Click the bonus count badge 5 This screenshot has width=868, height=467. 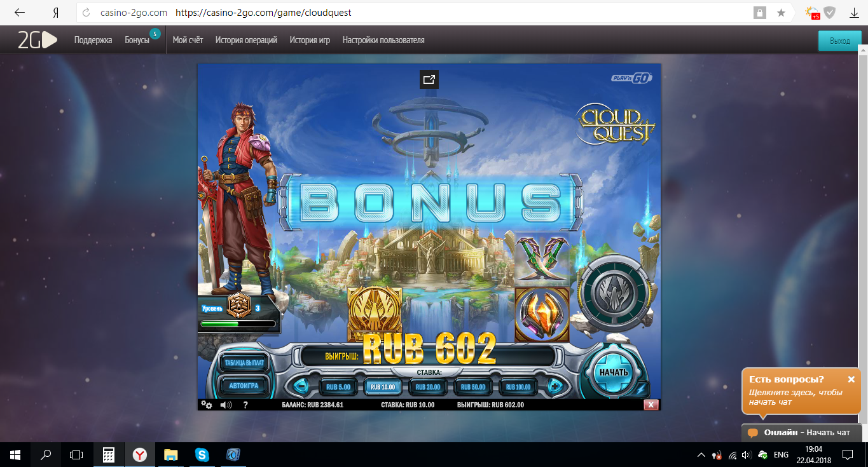click(155, 33)
